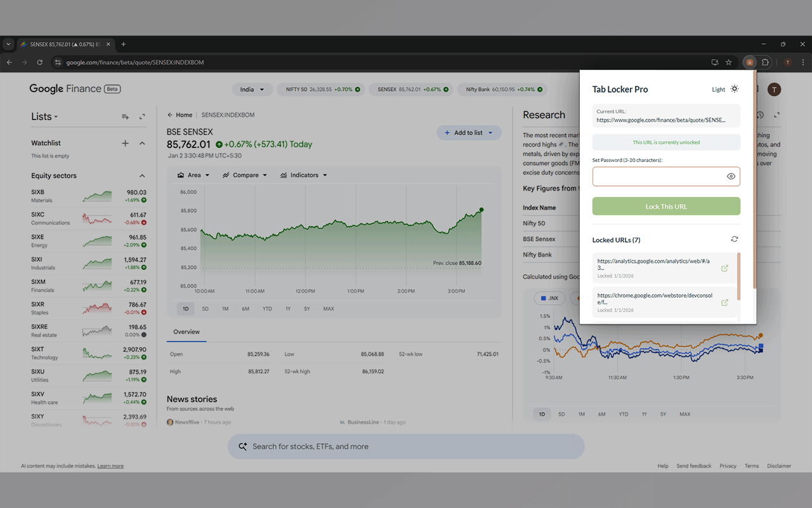Click the Current URL text in the popup
This screenshot has height=508, width=812.
(660, 119)
